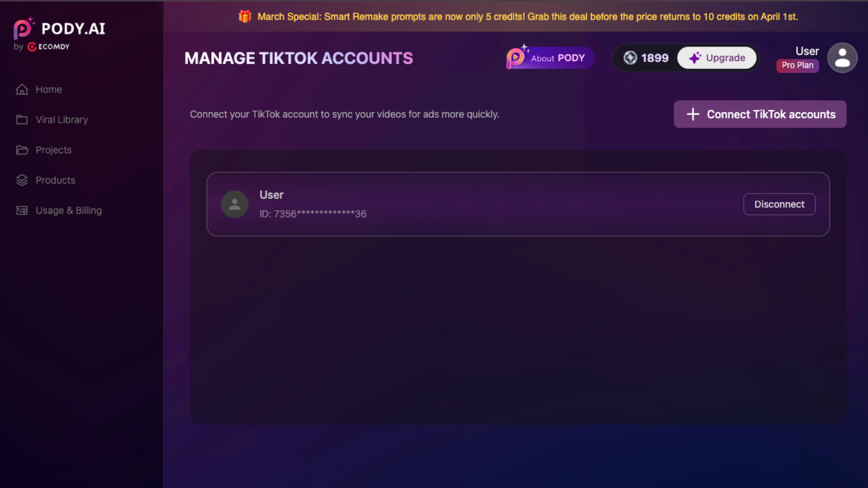
Task: Click the Home house icon in sidebar
Action: click(22, 89)
